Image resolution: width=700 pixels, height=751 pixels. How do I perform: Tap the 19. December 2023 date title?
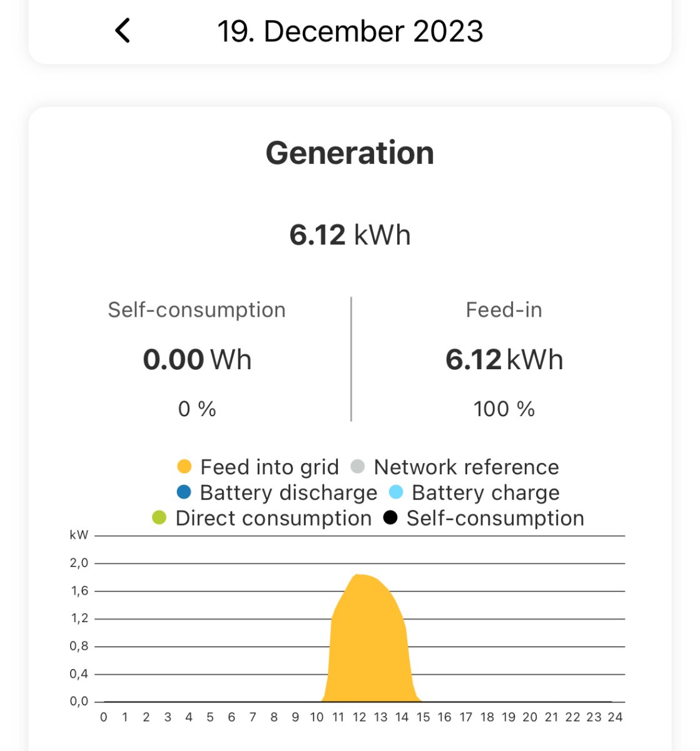coord(350,31)
